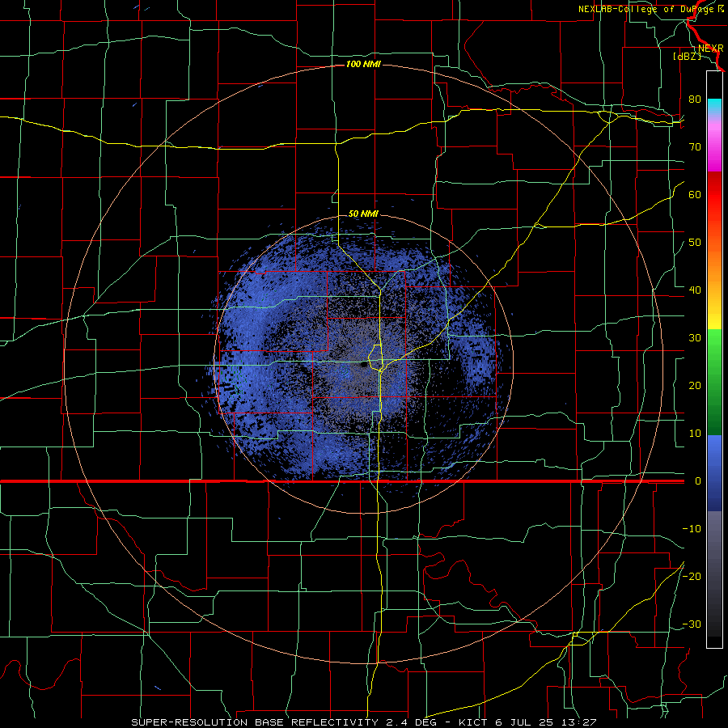Click the -10 value on dBZ scale
Viewport: 728px width, 728px height.
(x=692, y=528)
